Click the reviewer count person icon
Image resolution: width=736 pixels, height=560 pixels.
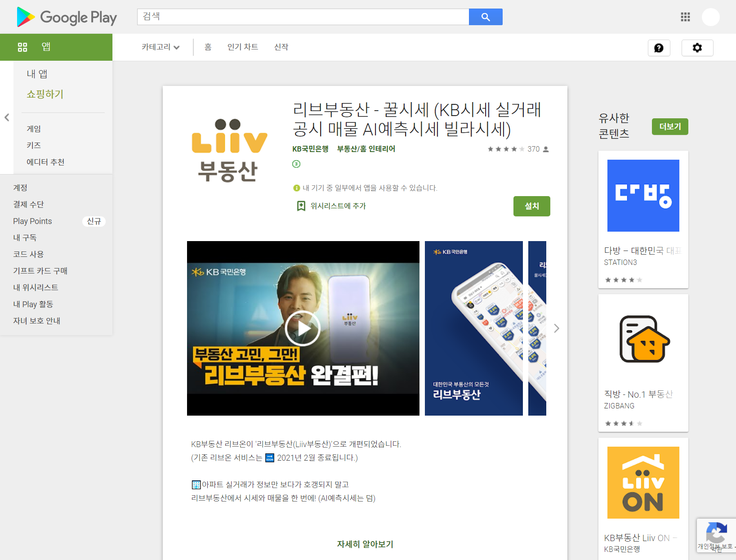coord(546,149)
